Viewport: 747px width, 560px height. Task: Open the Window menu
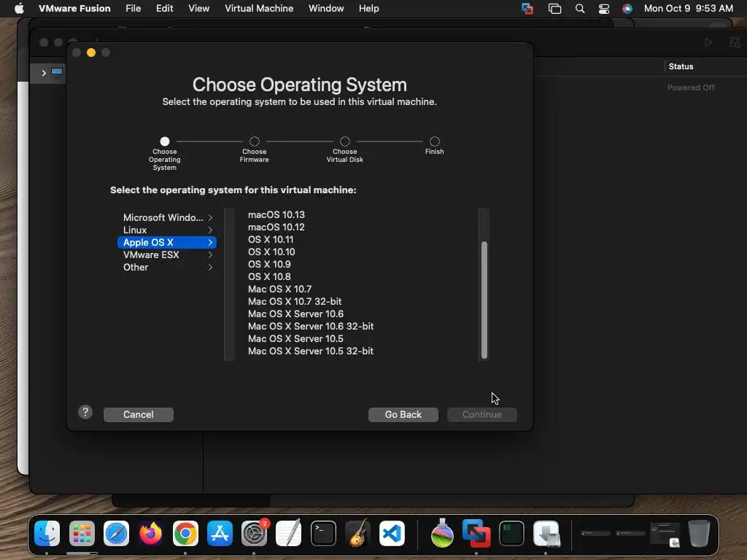(x=326, y=9)
